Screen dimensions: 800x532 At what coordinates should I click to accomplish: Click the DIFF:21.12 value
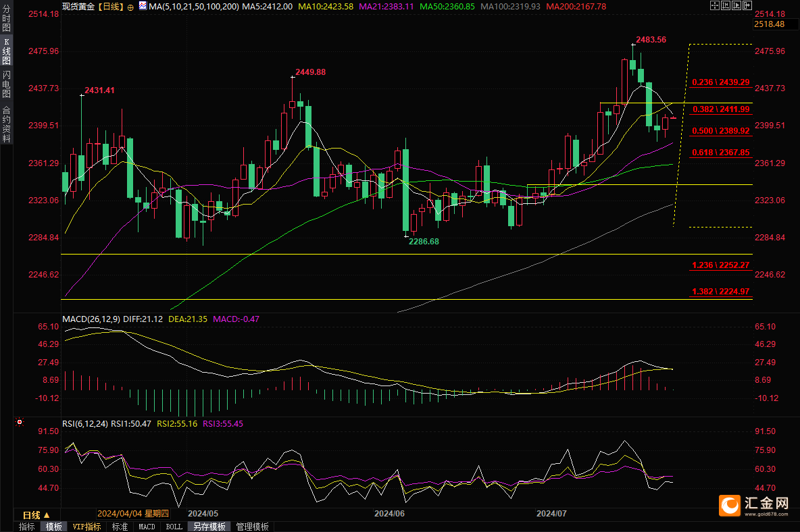tap(143, 319)
